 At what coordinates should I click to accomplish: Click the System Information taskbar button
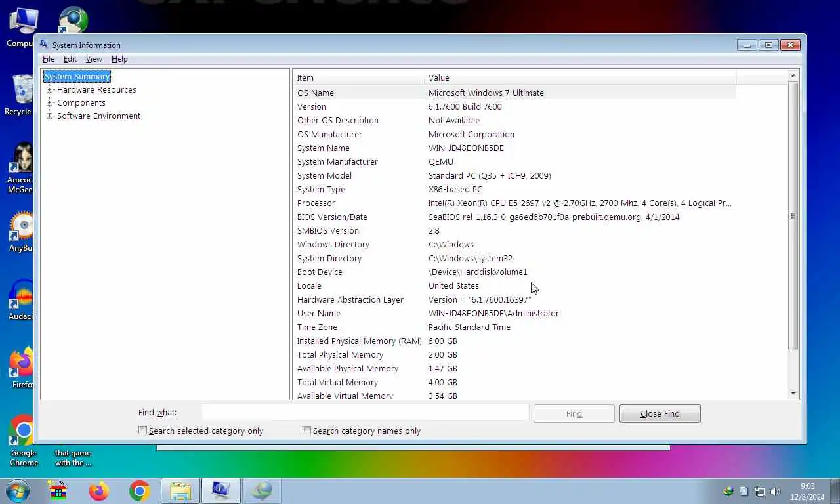(x=220, y=491)
